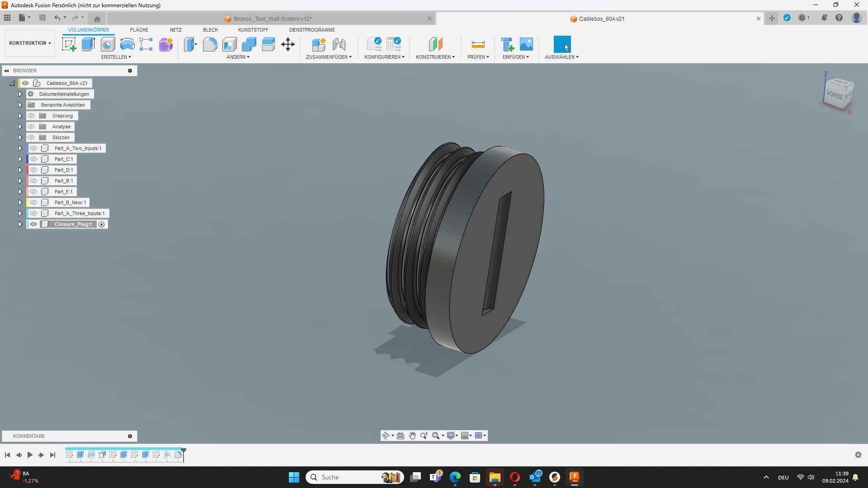
Task: Switch to the Brunos_Tool_Wall-System v12 document tab
Action: pyautogui.click(x=273, y=19)
